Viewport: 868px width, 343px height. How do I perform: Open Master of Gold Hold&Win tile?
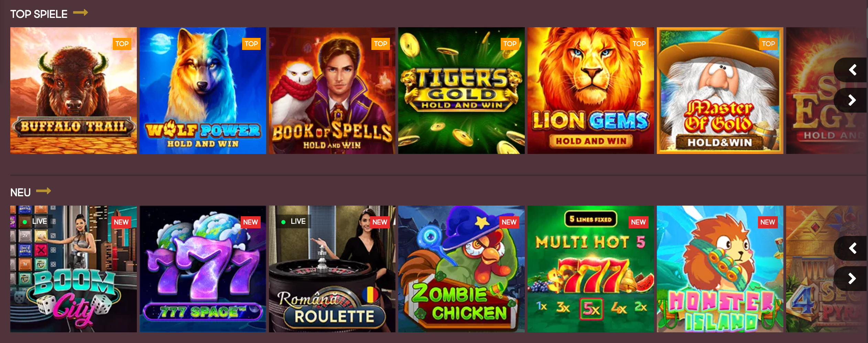[x=720, y=91]
